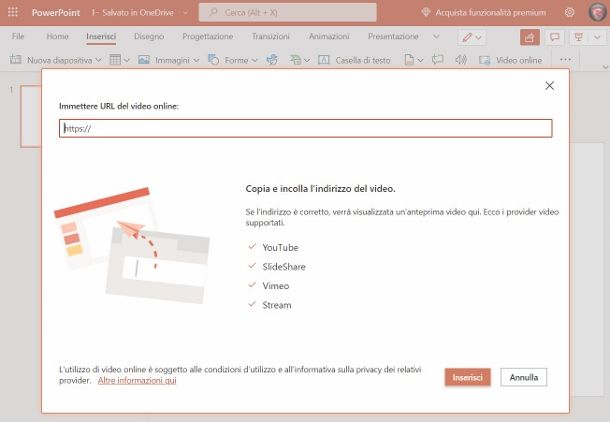Click the icons insert button

tap(272, 60)
